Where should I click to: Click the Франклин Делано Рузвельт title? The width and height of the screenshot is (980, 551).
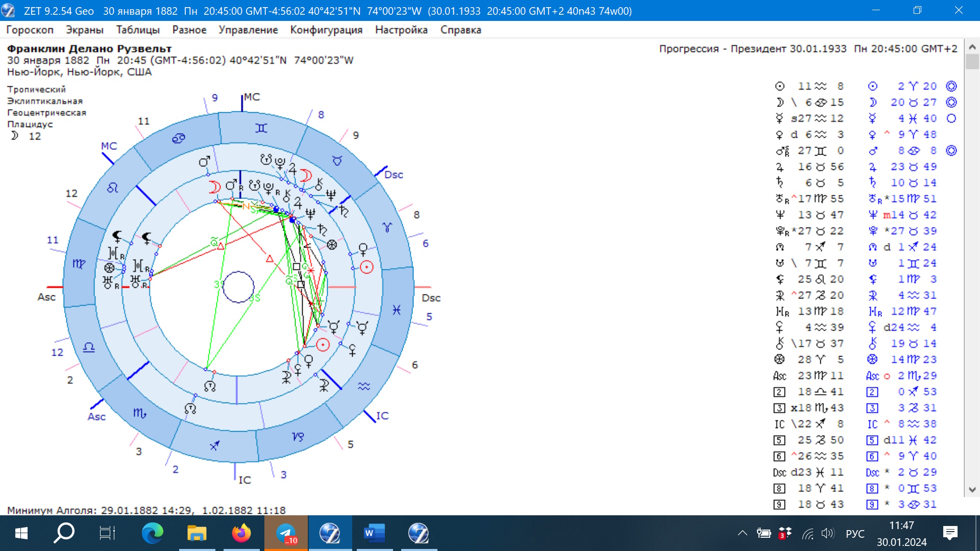click(89, 48)
